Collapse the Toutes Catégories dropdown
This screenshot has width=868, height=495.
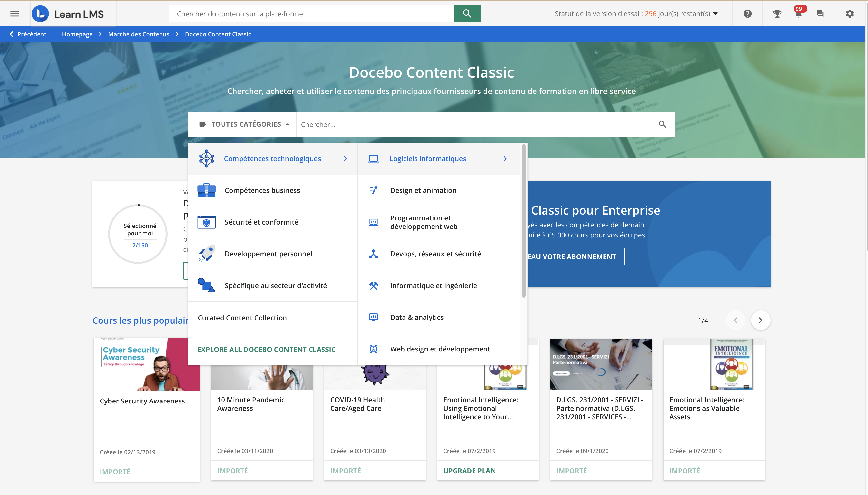click(x=288, y=124)
